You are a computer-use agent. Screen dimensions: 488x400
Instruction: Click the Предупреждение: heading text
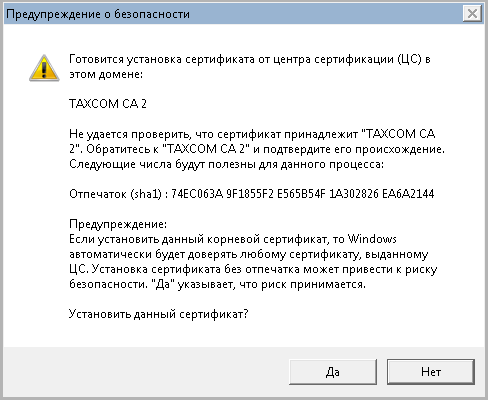pyautogui.click(x=118, y=224)
